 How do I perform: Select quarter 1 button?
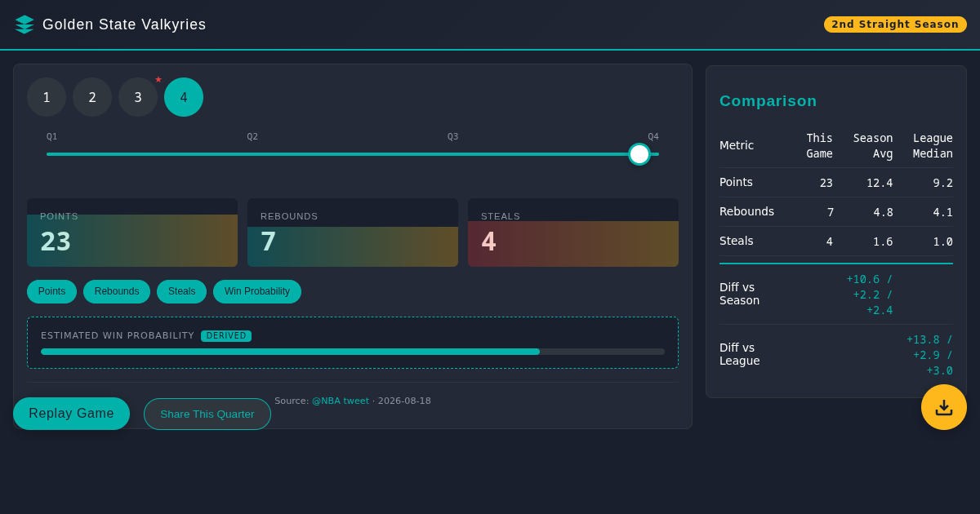47,97
